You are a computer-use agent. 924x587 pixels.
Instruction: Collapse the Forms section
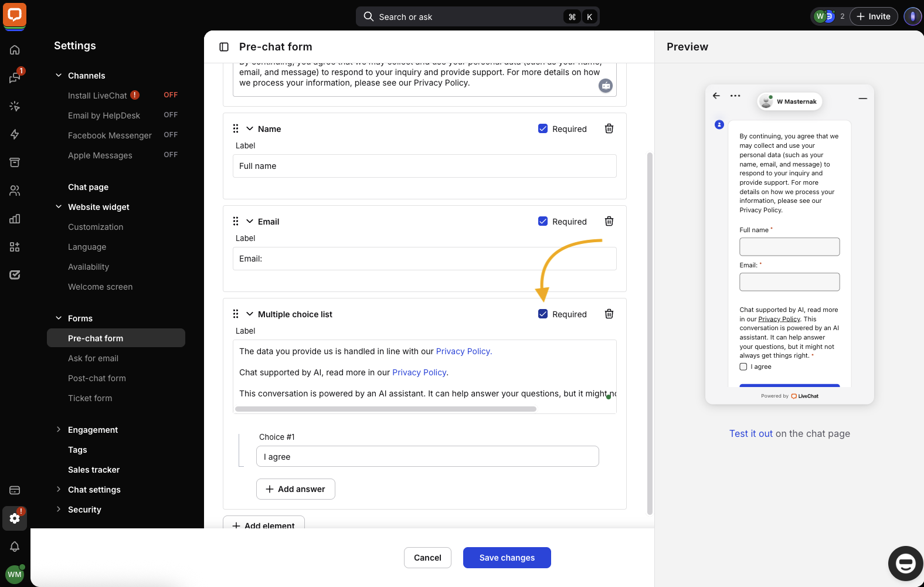(59, 318)
